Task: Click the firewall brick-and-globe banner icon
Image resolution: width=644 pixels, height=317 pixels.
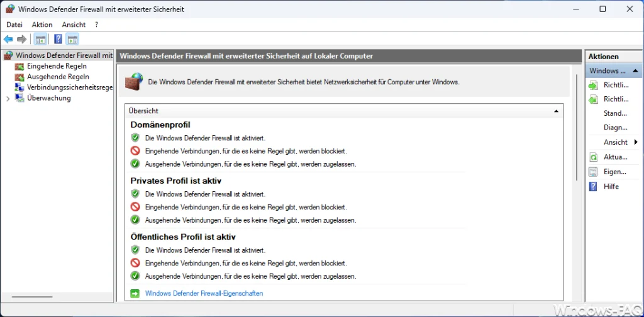Action: 135,81
